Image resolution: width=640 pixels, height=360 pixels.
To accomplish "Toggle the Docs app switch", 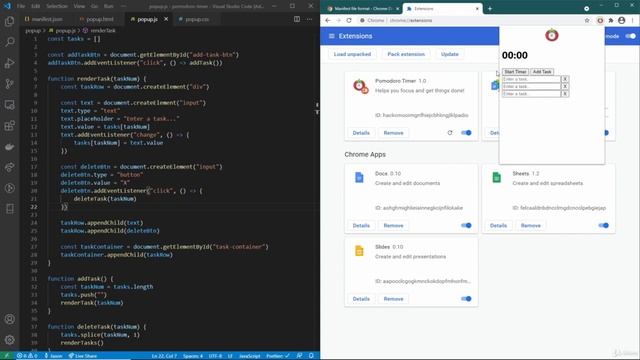I will (466, 225).
